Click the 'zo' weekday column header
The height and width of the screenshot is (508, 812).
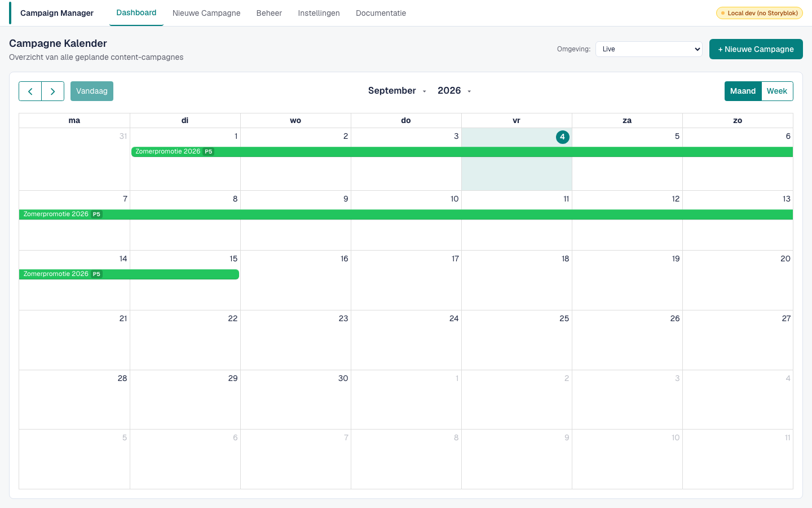738,121
